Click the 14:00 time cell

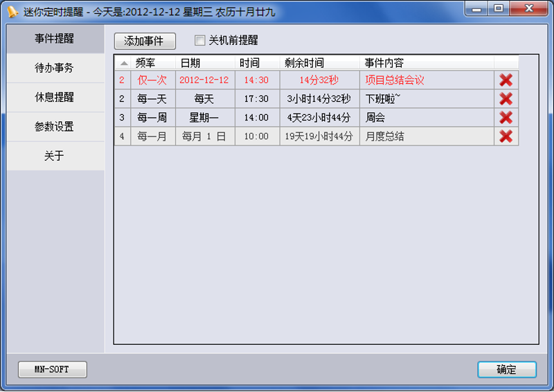pyautogui.click(x=258, y=118)
